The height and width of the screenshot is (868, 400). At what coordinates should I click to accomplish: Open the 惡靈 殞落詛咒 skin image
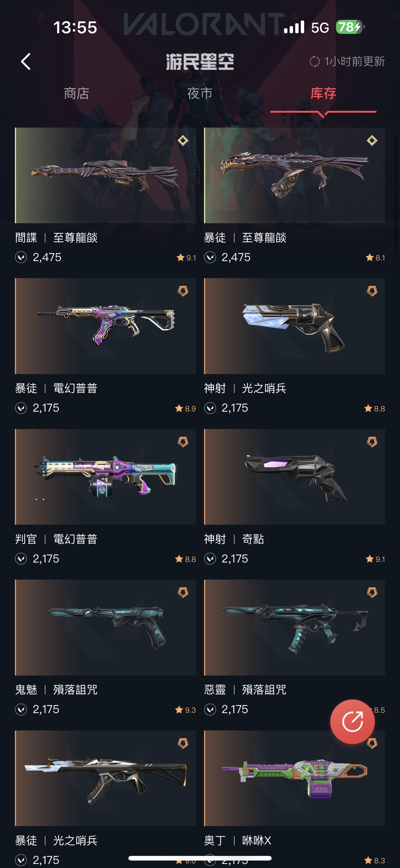coord(294,627)
